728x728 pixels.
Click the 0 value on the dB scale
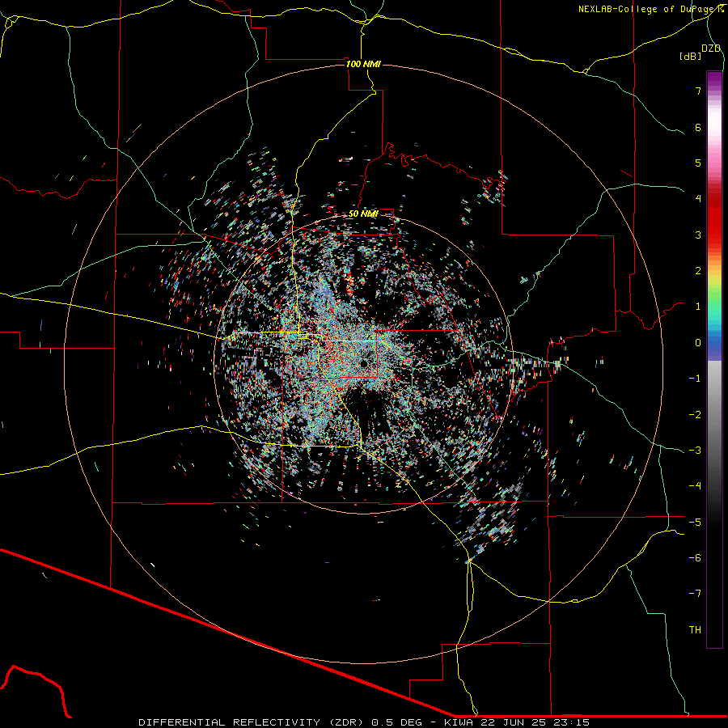pos(698,343)
